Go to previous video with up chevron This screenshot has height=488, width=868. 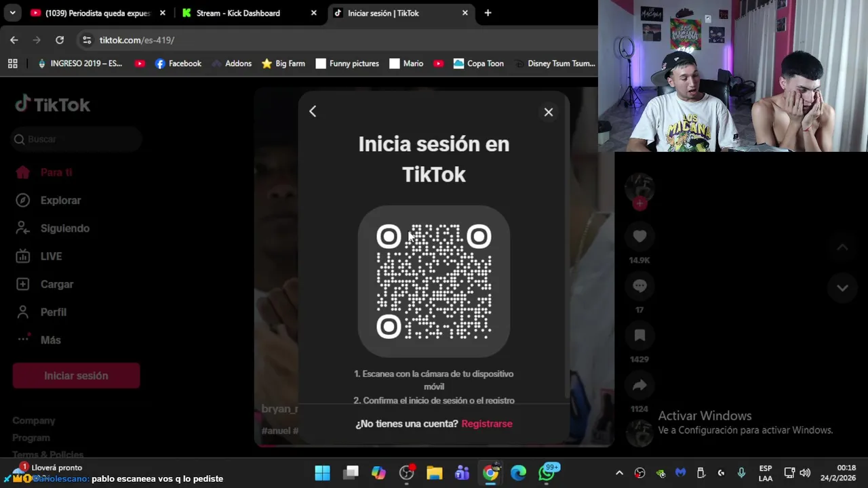coord(842,247)
